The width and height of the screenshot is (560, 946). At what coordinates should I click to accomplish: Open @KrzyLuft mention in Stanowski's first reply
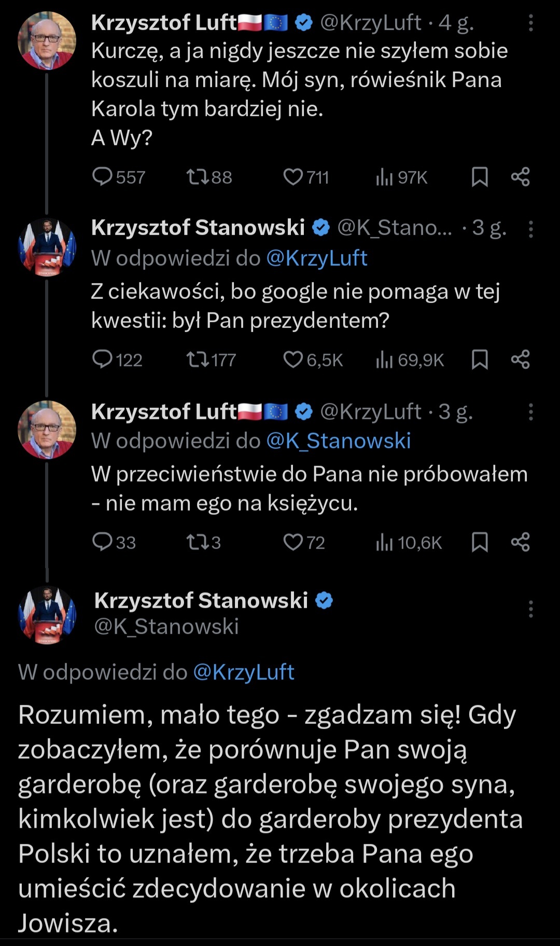(x=316, y=258)
